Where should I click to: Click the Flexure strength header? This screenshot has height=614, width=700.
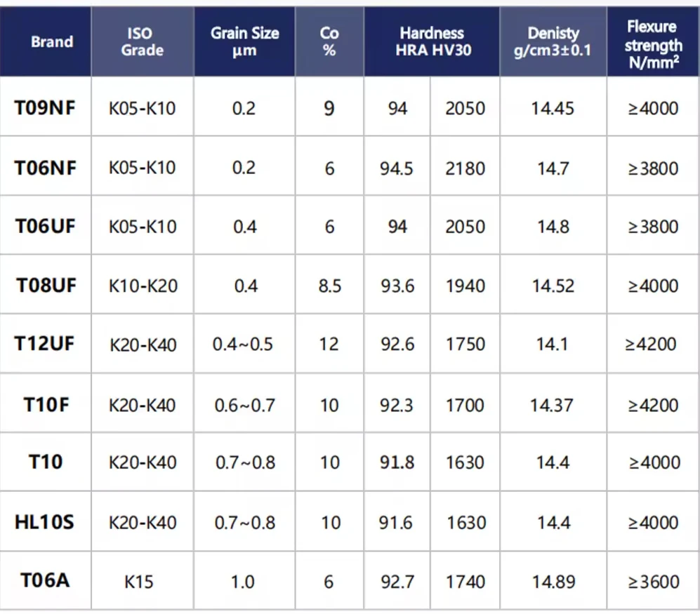[x=653, y=41]
